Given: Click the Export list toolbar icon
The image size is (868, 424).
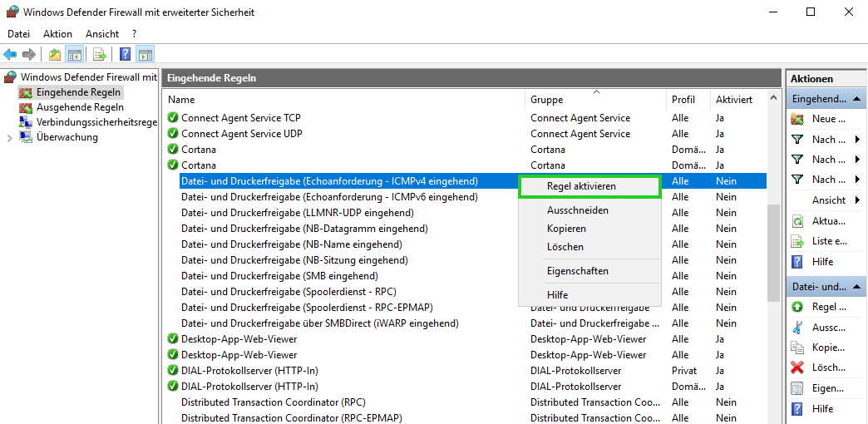Looking at the screenshot, I should pyautogui.click(x=100, y=54).
